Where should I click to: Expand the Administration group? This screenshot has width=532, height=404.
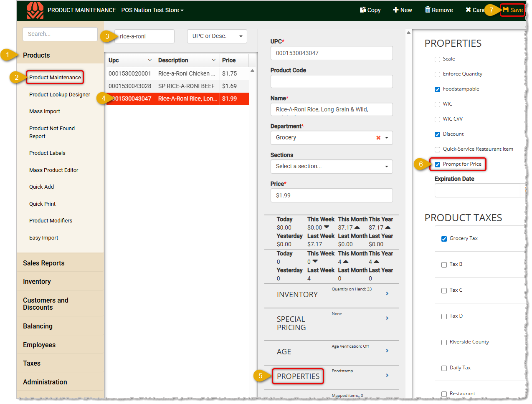point(45,382)
